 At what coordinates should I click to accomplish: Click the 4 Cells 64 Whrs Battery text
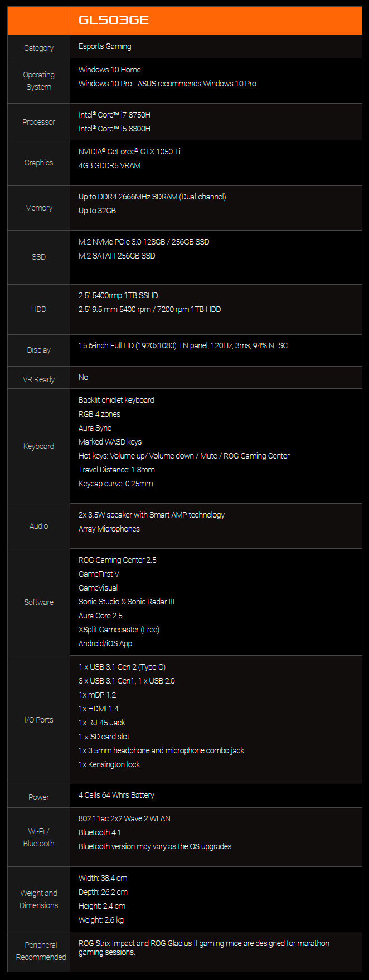click(x=116, y=795)
